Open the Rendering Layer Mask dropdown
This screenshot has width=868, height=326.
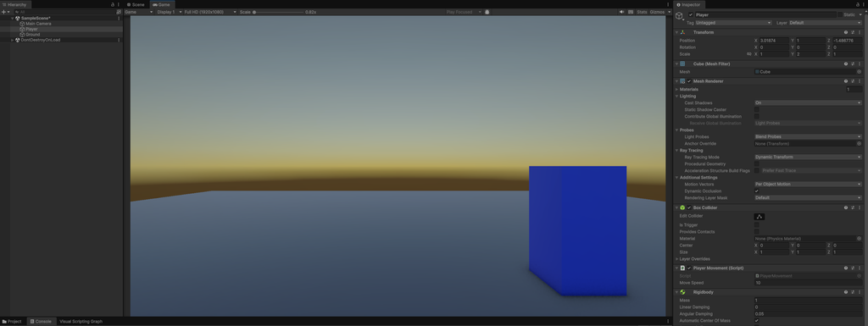click(808, 198)
